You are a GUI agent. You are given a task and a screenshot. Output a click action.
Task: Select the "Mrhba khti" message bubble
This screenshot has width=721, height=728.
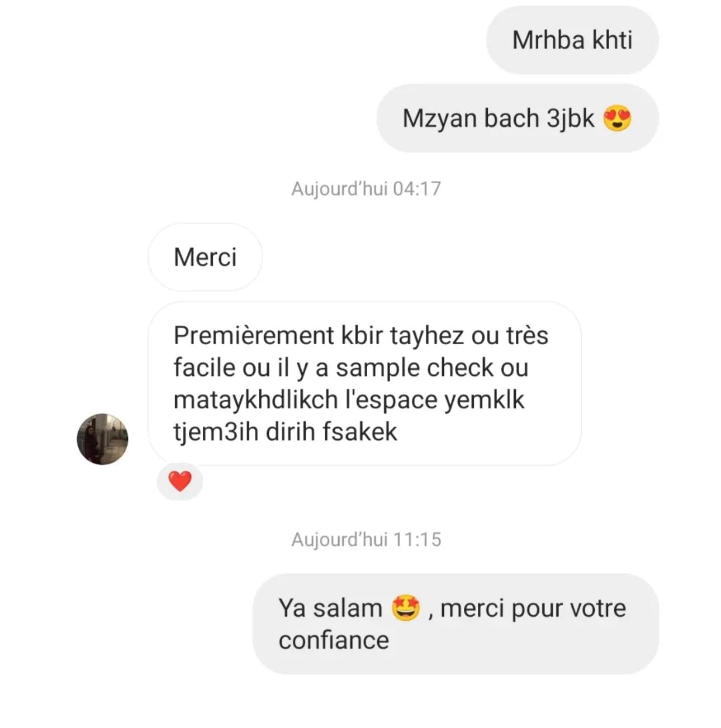(572, 40)
